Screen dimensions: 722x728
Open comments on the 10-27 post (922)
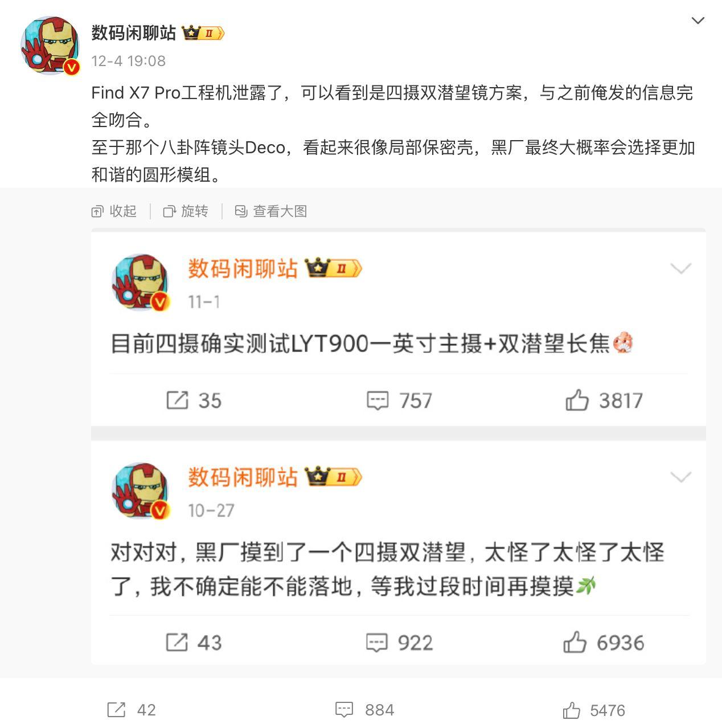399,643
